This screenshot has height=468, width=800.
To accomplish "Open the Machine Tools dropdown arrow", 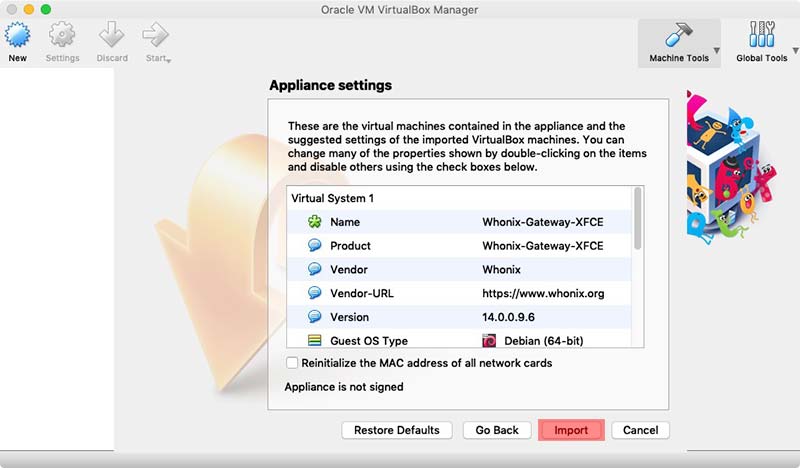I will point(716,51).
